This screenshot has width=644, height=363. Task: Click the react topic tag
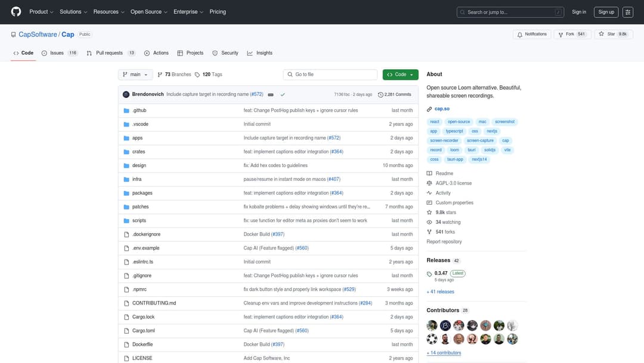pos(435,122)
